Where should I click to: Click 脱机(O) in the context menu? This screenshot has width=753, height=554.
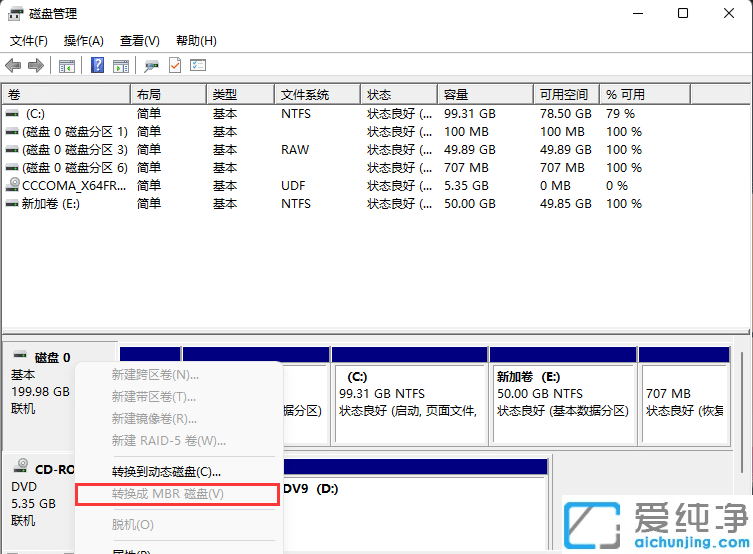click(178, 525)
